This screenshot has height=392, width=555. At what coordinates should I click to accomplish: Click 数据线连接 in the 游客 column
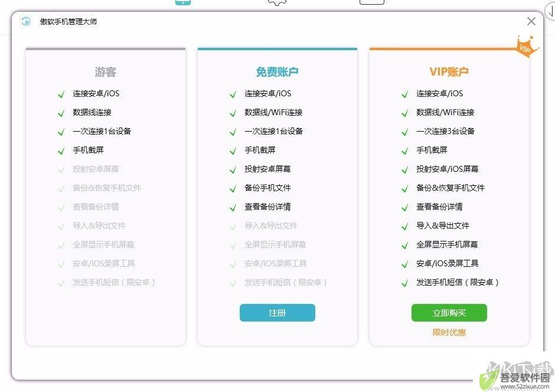[x=92, y=113]
